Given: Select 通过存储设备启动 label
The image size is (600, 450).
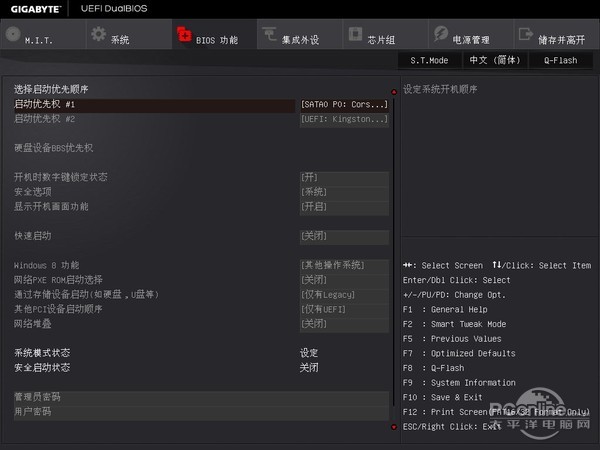Looking at the screenshot, I should [x=86, y=295].
